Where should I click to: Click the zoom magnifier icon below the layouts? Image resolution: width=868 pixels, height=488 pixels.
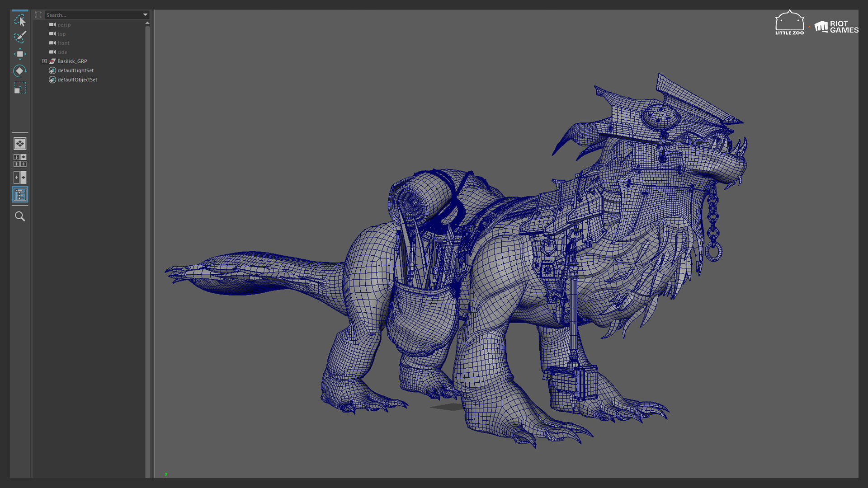pos(20,216)
